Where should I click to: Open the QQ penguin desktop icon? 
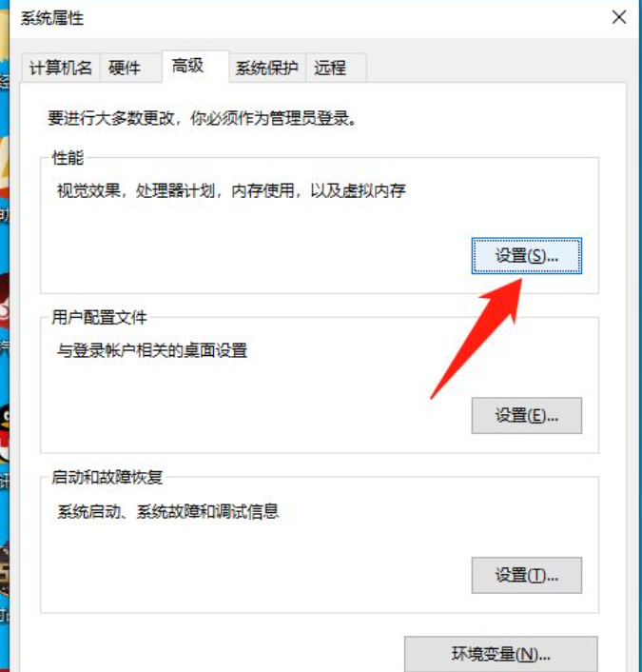(x=5, y=433)
